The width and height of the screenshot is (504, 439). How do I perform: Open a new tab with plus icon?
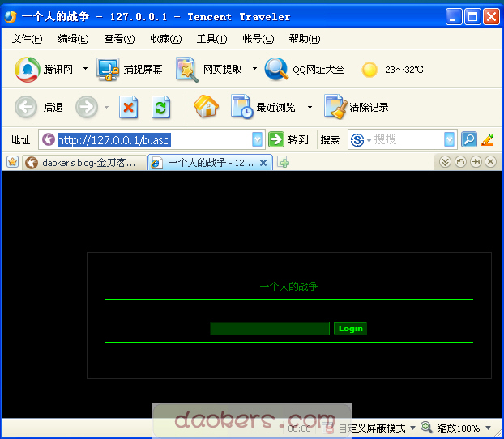(x=283, y=163)
